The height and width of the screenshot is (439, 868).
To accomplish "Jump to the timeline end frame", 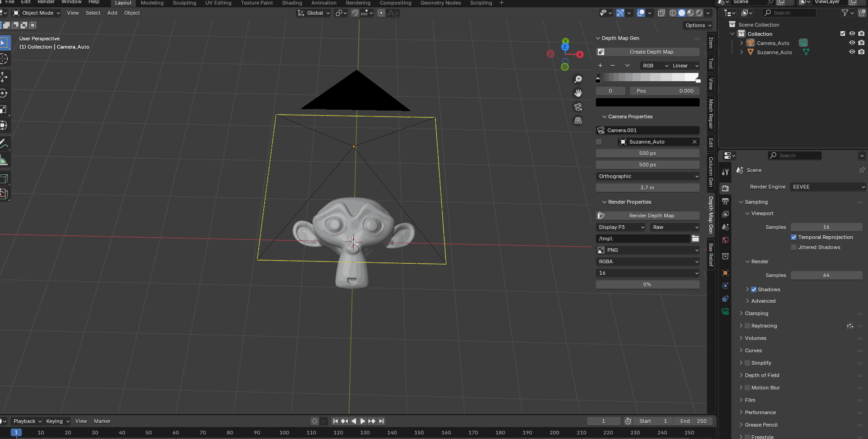I will (x=381, y=421).
